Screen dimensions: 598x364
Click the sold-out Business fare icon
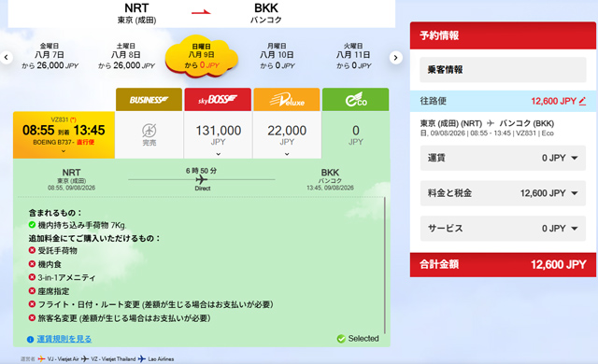[149, 131]
